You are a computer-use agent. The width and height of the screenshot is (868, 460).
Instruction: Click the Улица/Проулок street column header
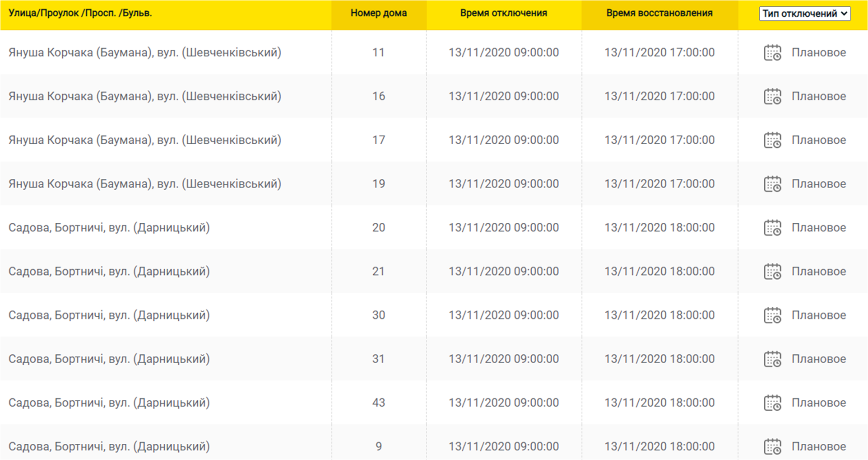coord(80,13)
